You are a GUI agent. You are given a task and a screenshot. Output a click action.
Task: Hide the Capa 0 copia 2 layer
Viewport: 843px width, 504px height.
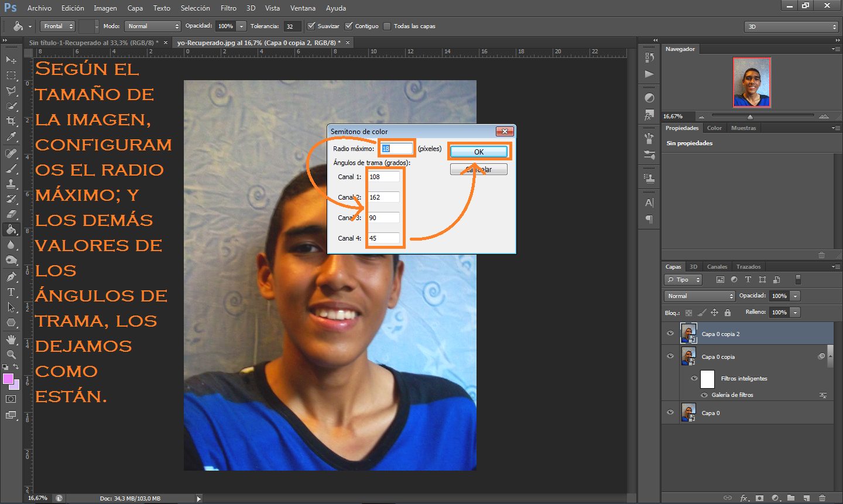click(x=670, y=333)
